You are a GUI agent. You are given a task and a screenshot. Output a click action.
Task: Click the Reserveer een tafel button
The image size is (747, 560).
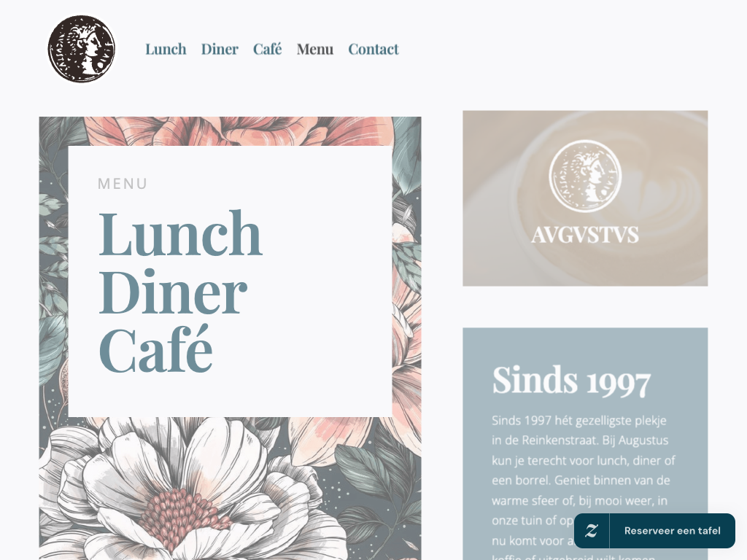pos(672,531)
